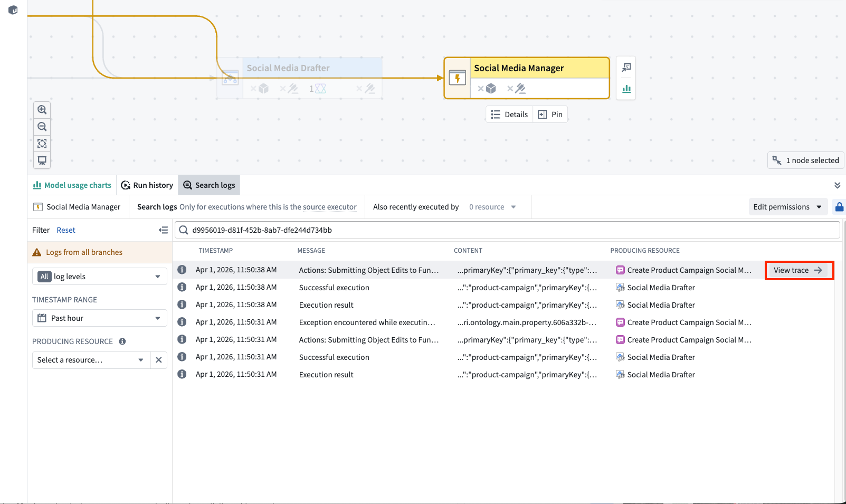The image size is (846, 504).
Task: Zoom out of the pipeline canvas
Action: pyautogui.click(x=42, y=126)
